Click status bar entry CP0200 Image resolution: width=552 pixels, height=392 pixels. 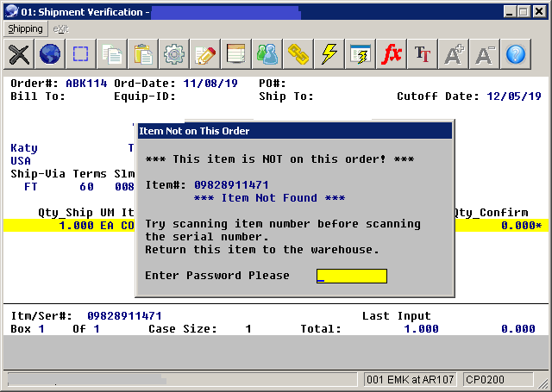pos(498,380)
